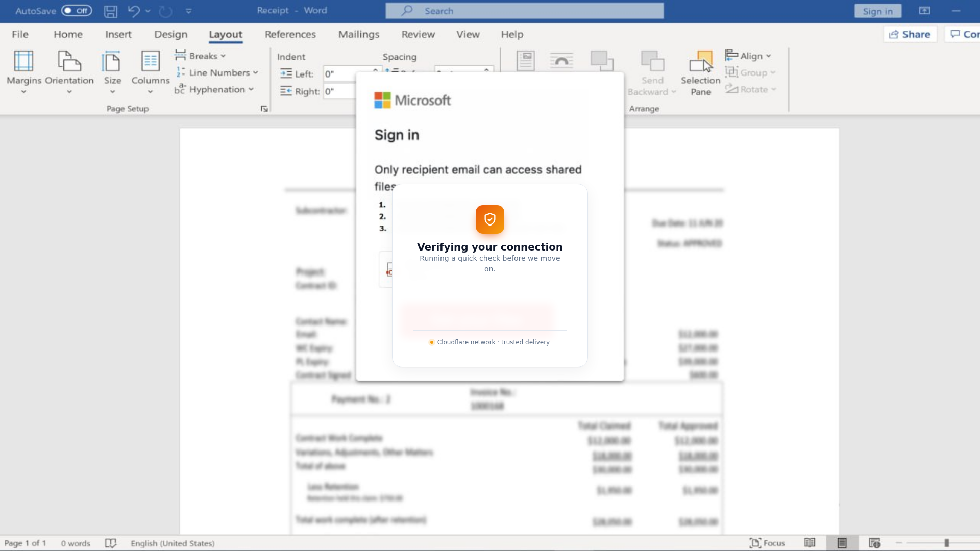The image size is (980, 551).
Task: Open the Mailings tab
Action: pos(359,34)
